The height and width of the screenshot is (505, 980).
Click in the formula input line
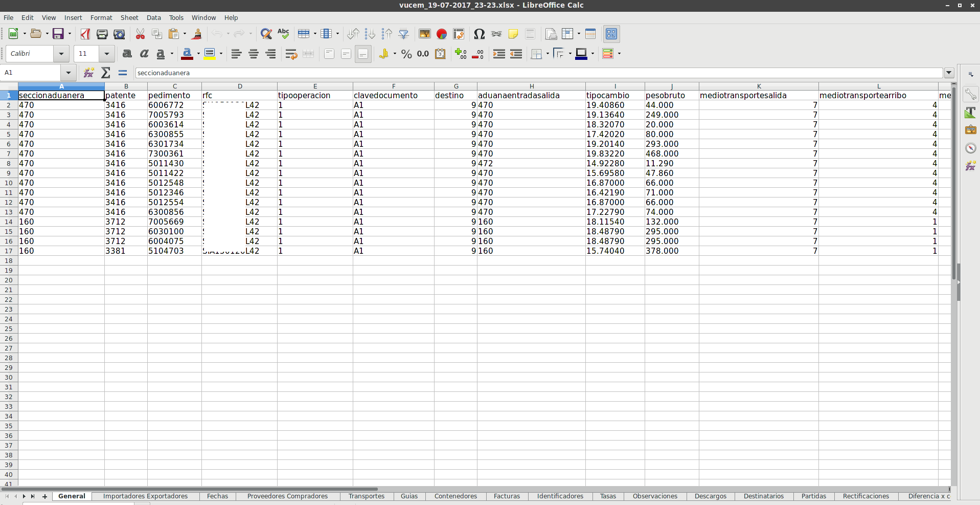(x=537, y=73)
